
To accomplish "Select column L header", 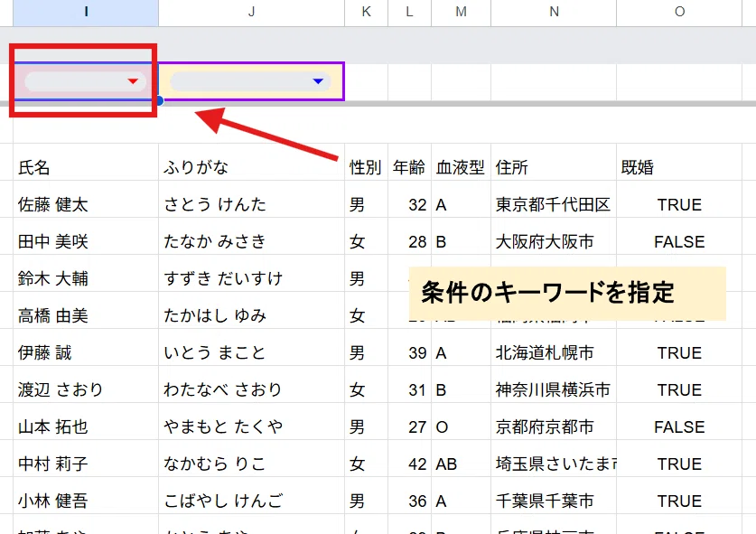I will tap(409, 12).
